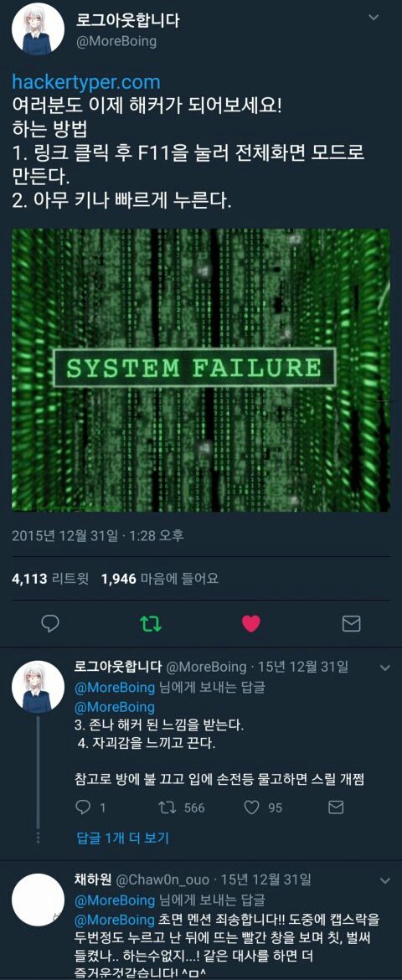Viewport: 402px width, 980px height.
Task: Reply to the first reply tweet via bubble icon
Action: (x=83, y=807)
